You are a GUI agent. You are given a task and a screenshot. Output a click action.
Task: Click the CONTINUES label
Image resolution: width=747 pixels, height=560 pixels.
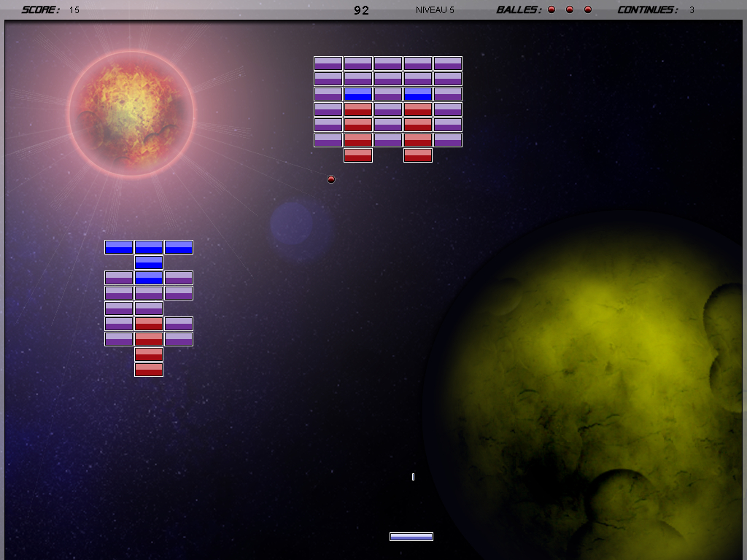647,10
